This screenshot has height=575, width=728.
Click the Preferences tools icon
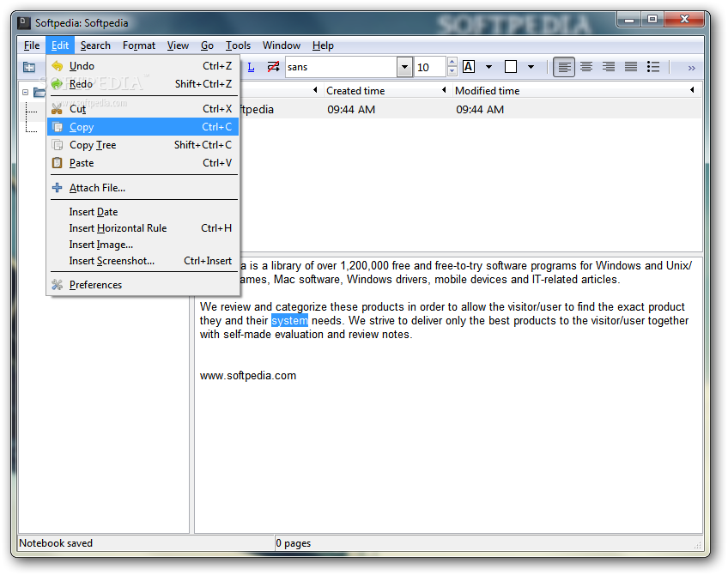(58, 285)
